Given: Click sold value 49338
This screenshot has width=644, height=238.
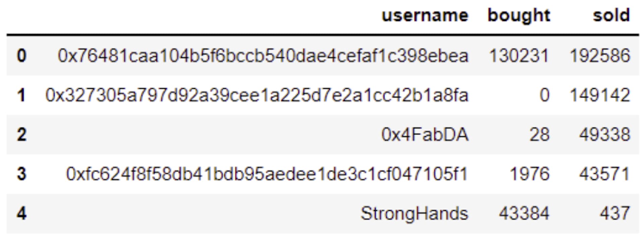Looking at the screenshot, I should tap(604, 135).
